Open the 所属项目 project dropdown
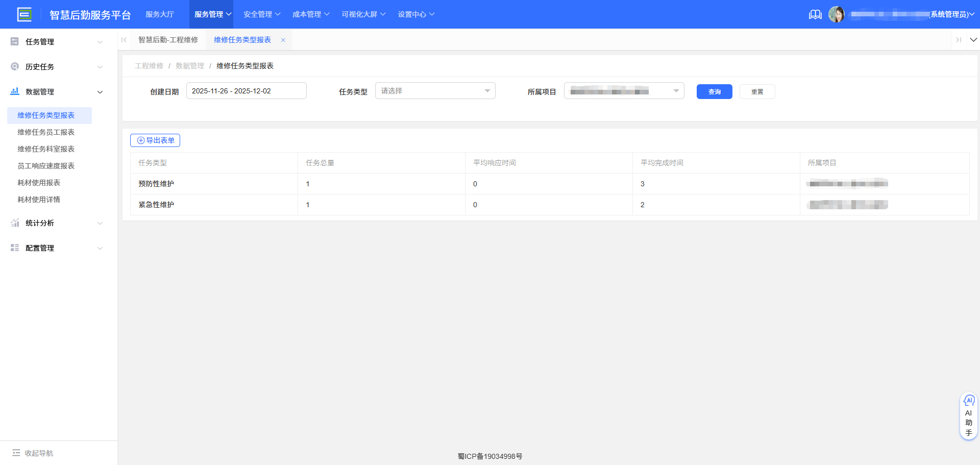 tap(624, 90)
